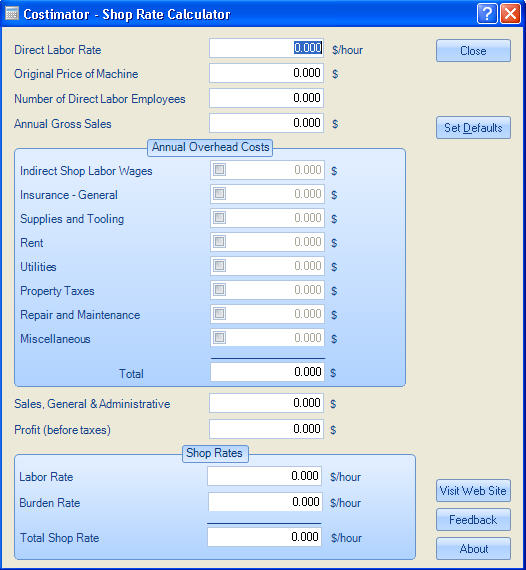
Task: Click the Annual Overhead Costs group label
Action: pyautogui.click(x=210, y=147)
